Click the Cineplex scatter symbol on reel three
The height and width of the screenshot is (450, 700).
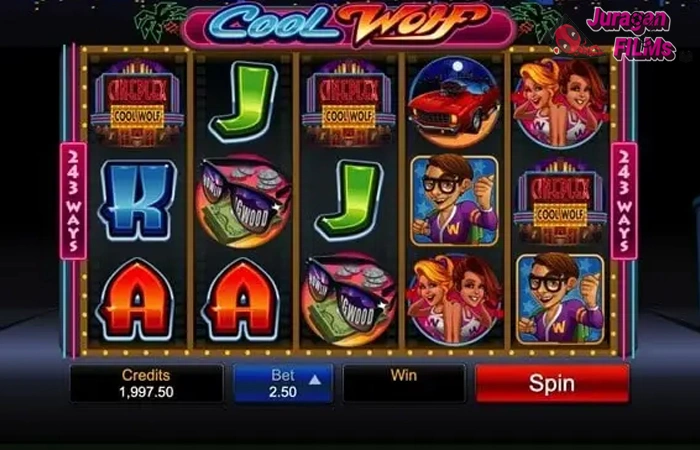tap(349, 104)
